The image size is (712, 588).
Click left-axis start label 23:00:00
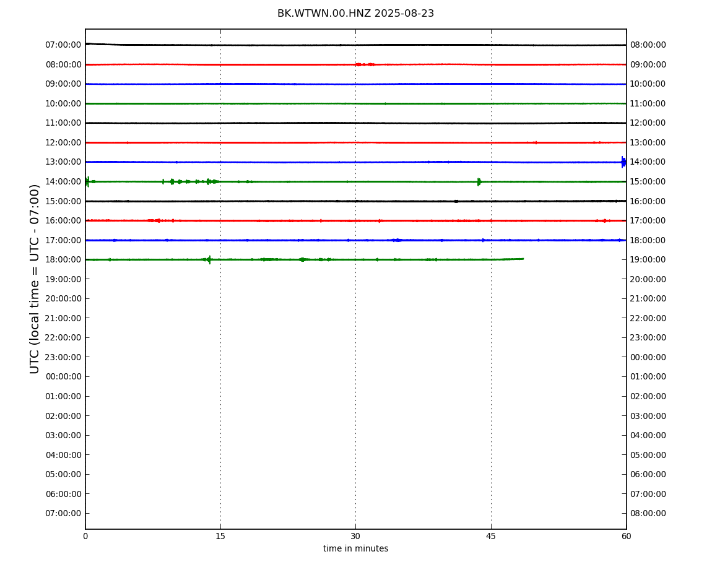[x=64, y=357]
